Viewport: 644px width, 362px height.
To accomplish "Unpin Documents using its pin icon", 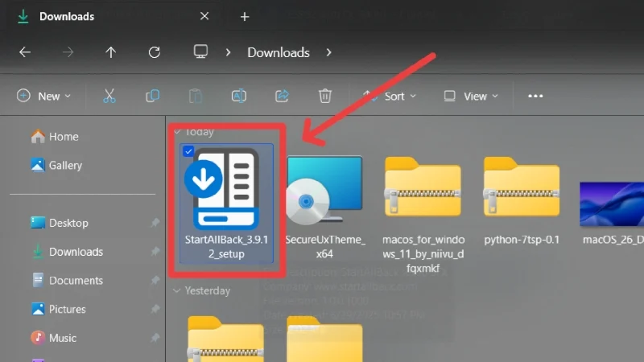I will 155,280.
